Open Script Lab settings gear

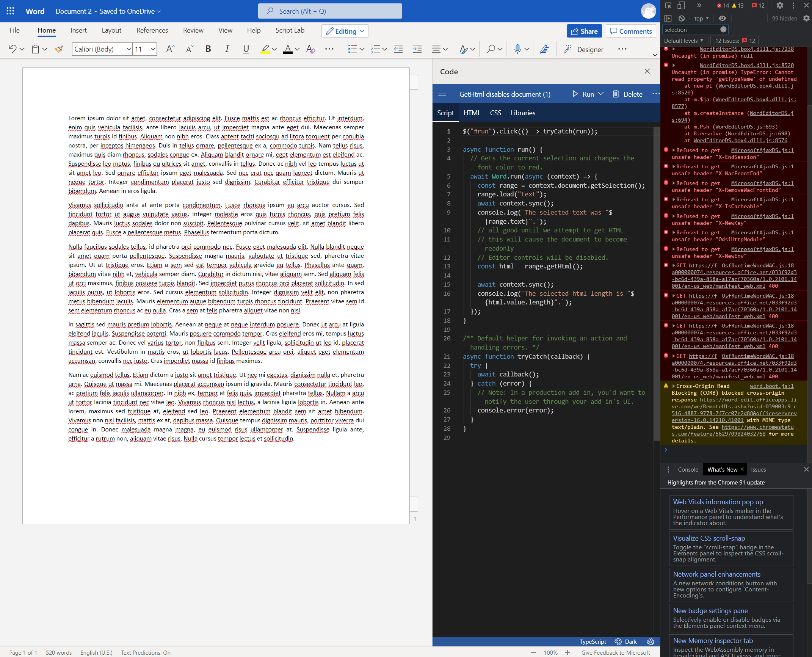point(651,641)
